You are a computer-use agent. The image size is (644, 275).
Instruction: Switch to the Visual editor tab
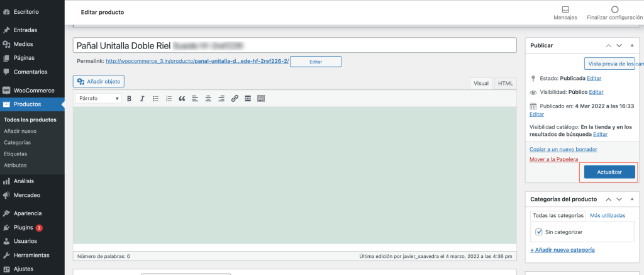(x=481, y=84)
